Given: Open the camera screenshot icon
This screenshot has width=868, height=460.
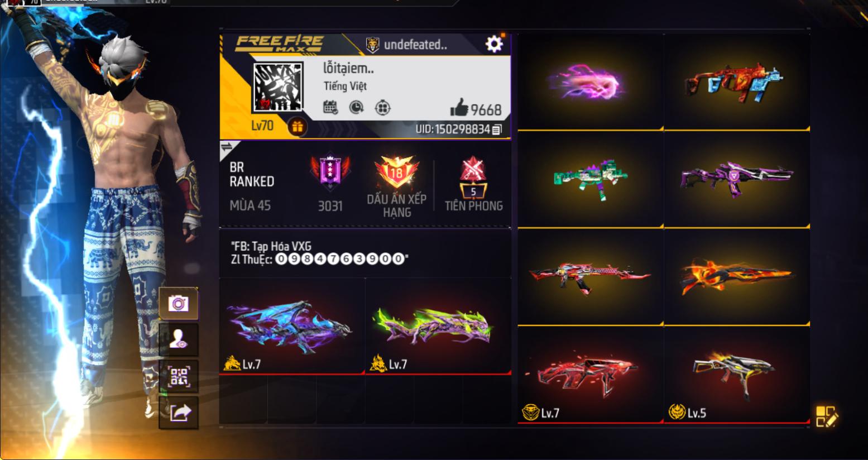Looking at the screenshot, I should coord(178,304).
